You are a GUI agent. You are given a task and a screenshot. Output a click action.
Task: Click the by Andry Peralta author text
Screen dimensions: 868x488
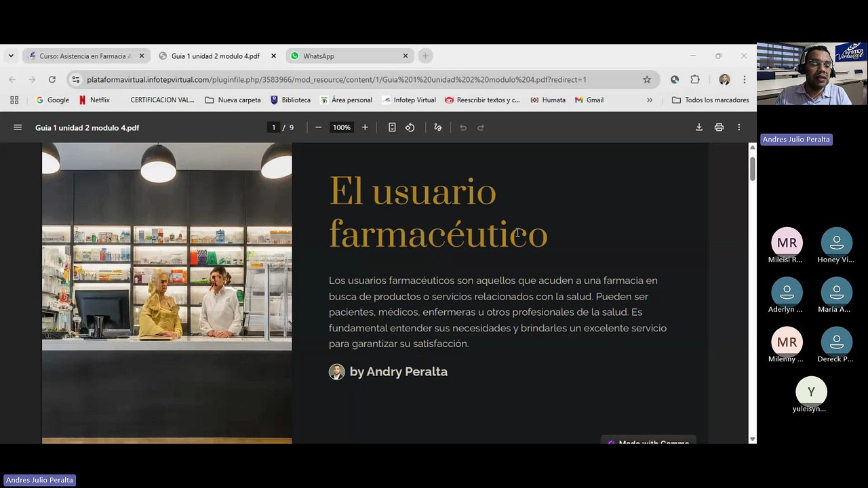[x=399, y=371]
